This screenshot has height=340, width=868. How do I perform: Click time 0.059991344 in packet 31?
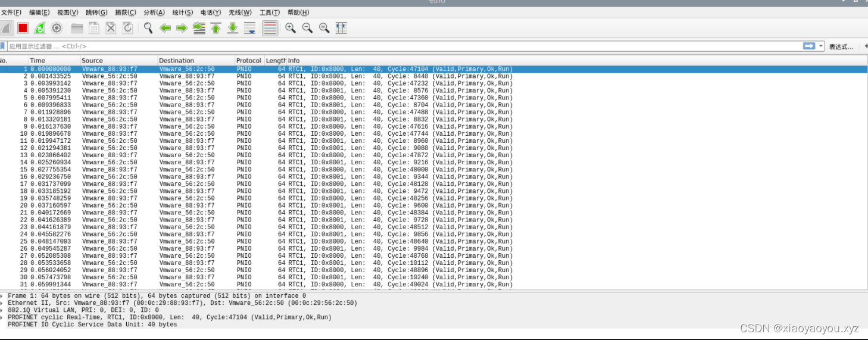[51, 285]
